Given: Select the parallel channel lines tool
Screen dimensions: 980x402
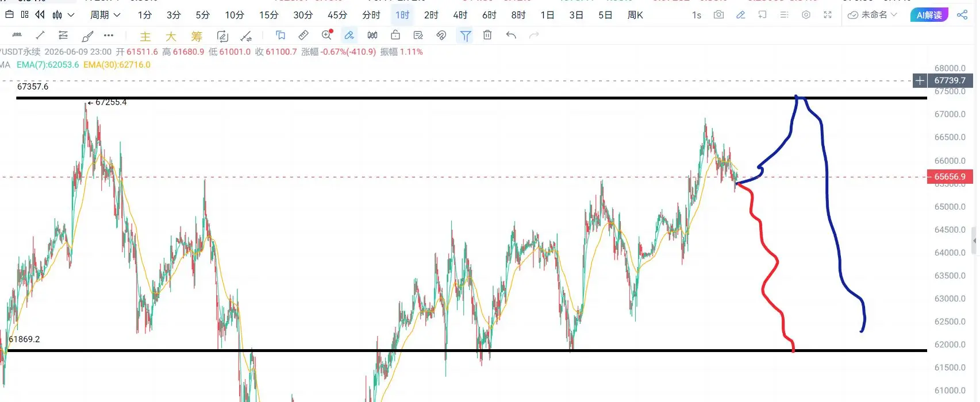Looking at the screenshot, I should click(x=63, y=35).
